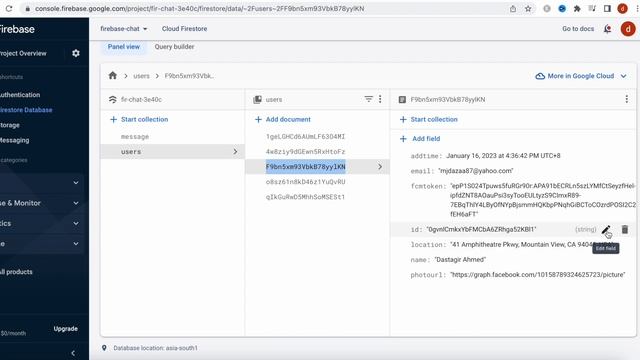Collapse the Firebase sidebar with the chevron

point(73,353)
